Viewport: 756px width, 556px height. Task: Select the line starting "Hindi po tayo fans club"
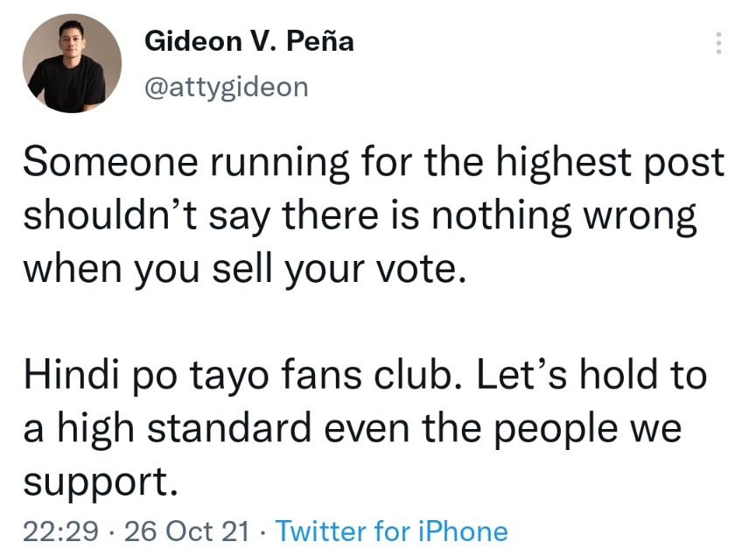365,376
